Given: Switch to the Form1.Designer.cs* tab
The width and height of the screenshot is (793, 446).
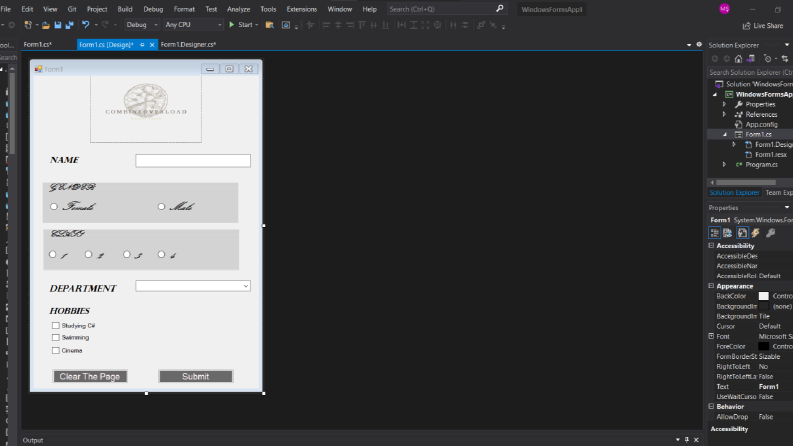Looking at the screenshot, I should tap(188, 44).
